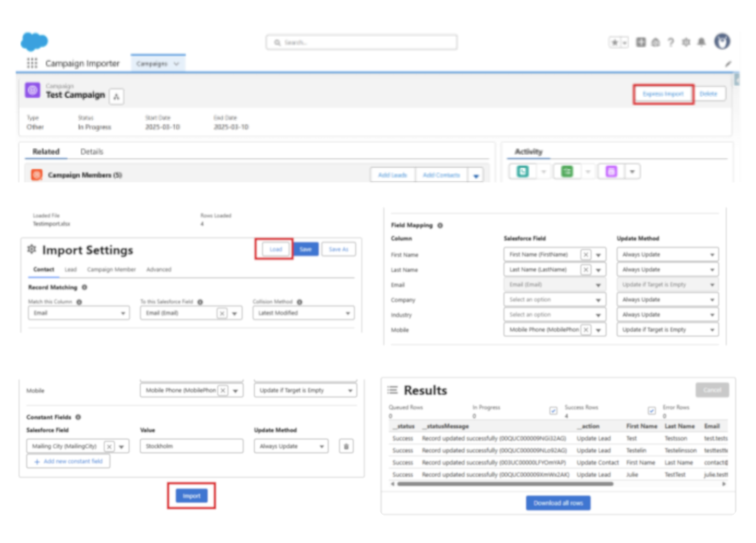
Task: Click the Express Import button
Action: (x=663, y=94)
